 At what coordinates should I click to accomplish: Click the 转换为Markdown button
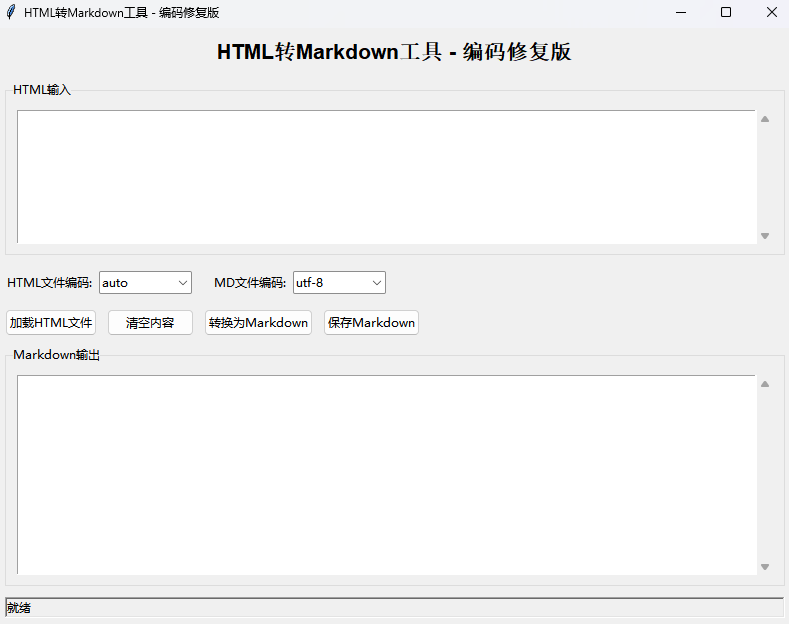[258, 323]
